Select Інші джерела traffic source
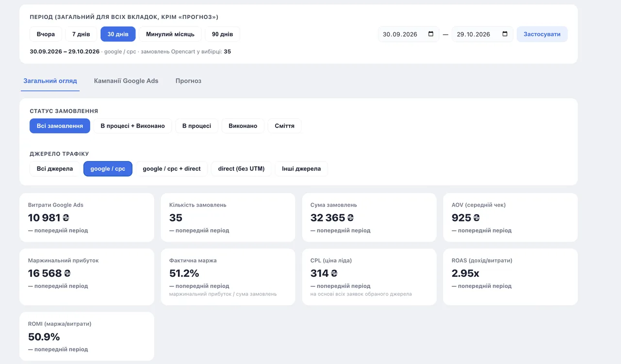 click(301, 169)
